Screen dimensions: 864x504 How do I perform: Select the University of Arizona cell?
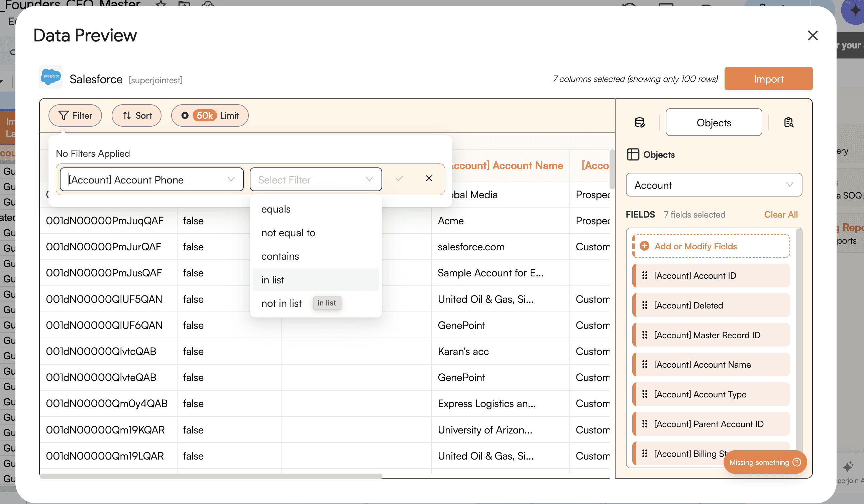click(501, 430)
